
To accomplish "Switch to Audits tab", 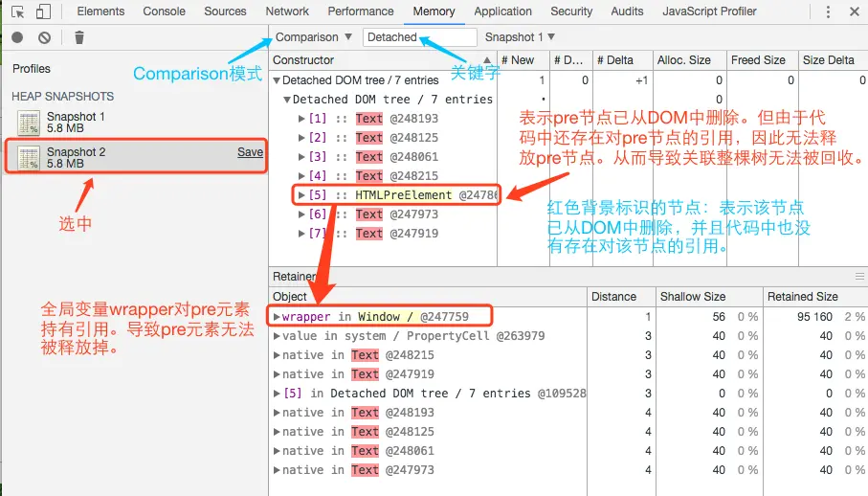I will point(627,11).
